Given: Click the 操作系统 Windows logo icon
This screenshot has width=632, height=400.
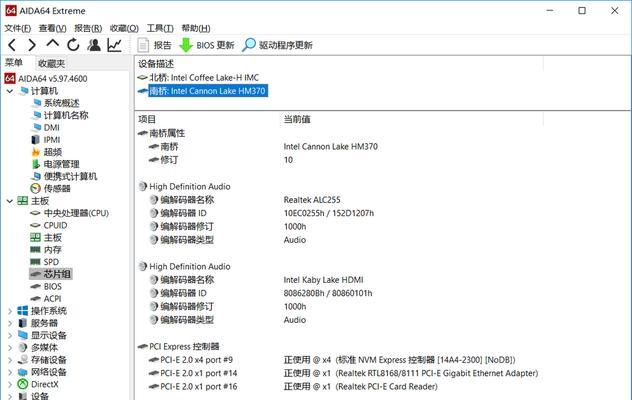Looking at the screenshot, I should pos(23,311).
